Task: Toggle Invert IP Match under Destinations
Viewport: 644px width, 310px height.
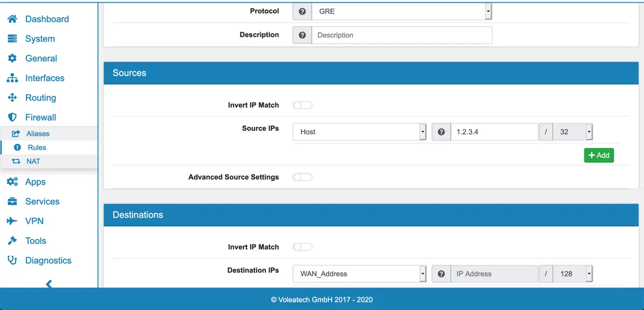Action: [302, 247]
